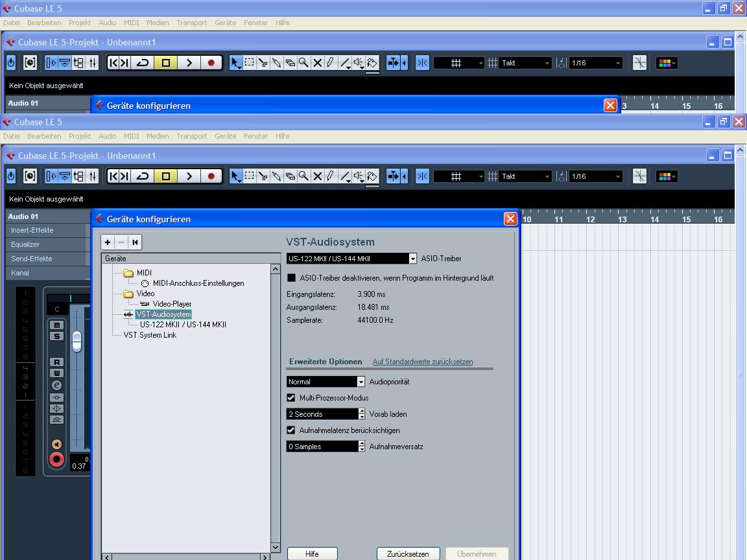Open the color selector dropdown in lower toolbar

(x=667, y=176)
